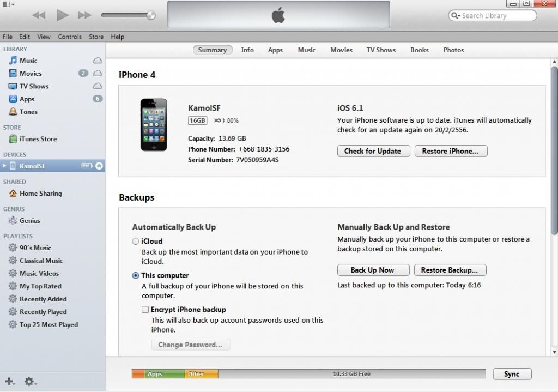
Task: Click the 16GB capacity label
Action: coord(197,120)
